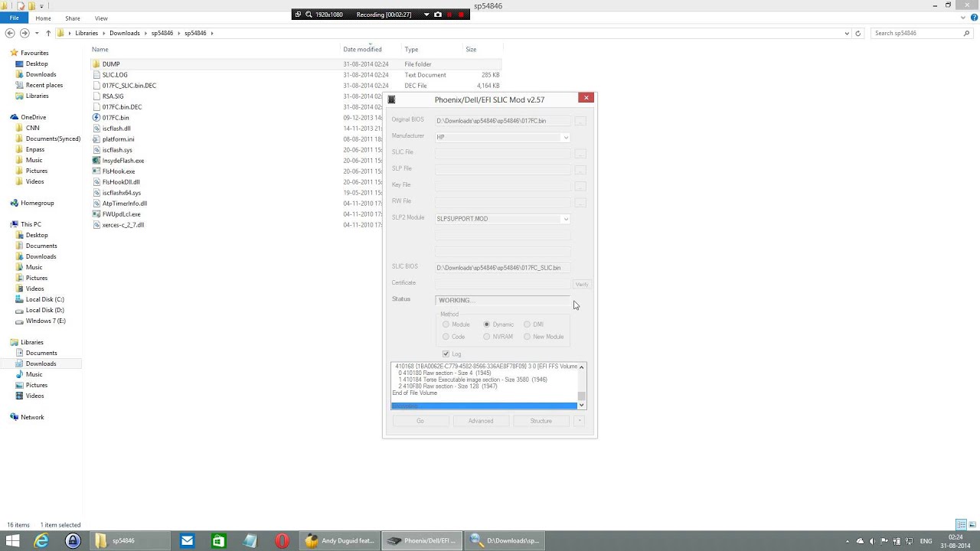Open the Home ribbon tab

(43, 18)
